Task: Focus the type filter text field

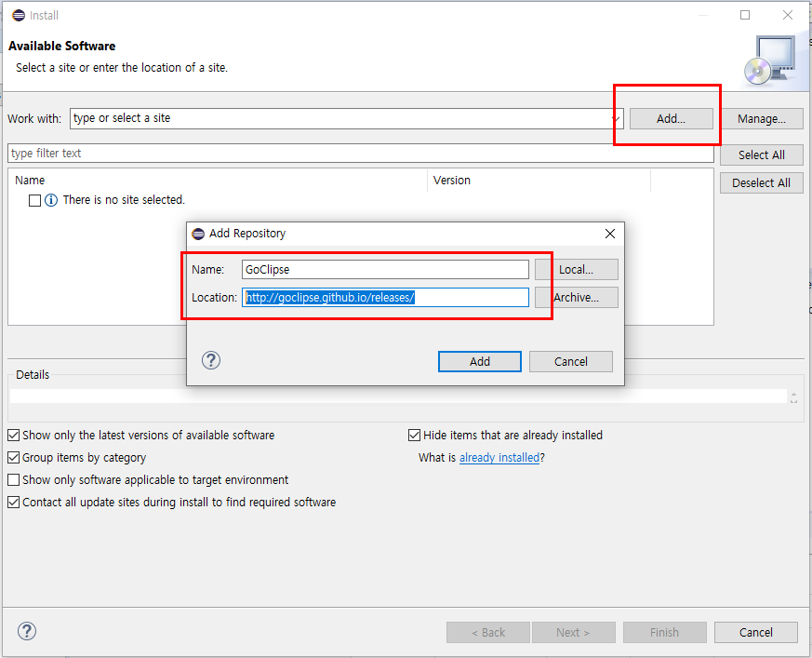Action: pos(361,154)
